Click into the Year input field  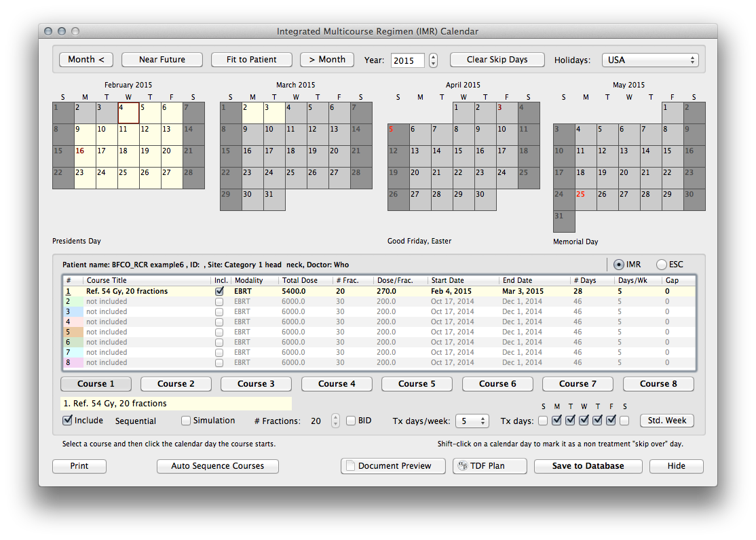(407, 60)
